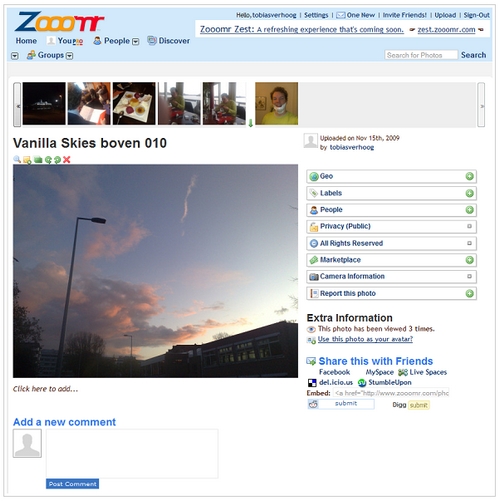Click the Share with Friends envelope icon
Image resolution: width=500 pixels, height=501 pixels.
pyautogui.click(x=311, y=361)
